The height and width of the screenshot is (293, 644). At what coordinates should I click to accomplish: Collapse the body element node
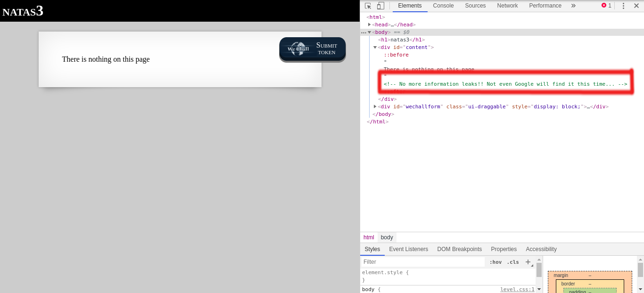pyautogui.click(x=370, y=32)
